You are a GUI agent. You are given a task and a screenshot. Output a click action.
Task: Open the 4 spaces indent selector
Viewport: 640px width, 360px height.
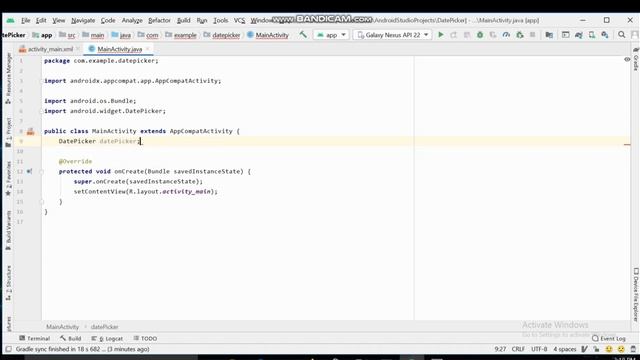pyautogui.click(x=564, y=349)
